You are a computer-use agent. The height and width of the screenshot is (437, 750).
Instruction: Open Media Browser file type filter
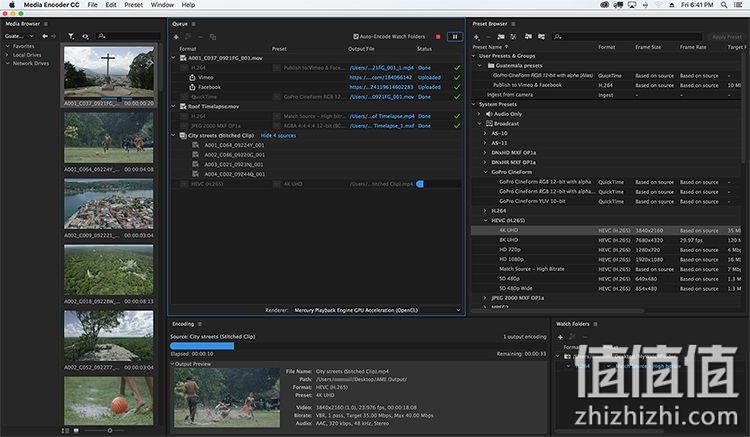71,36
